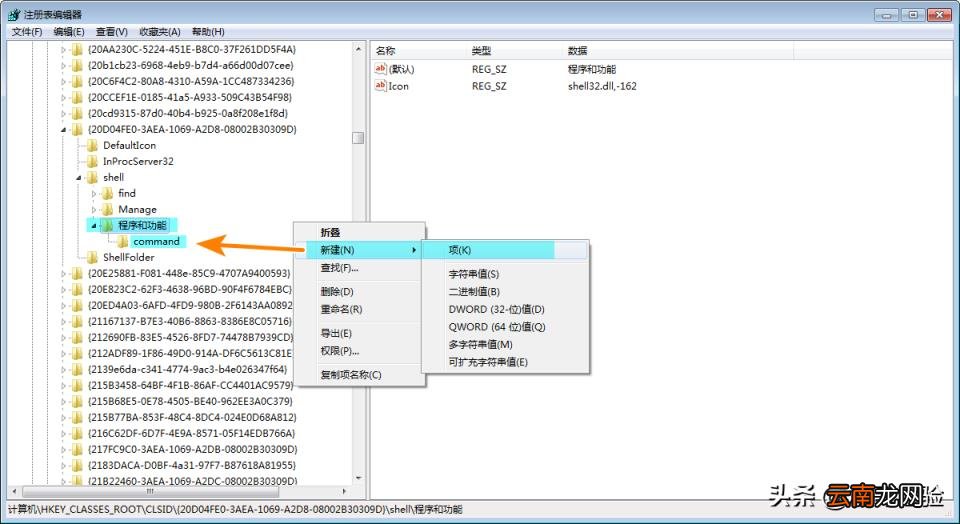Click the string value icon beside Icon entry
Viewport: 960px width, 524px height.
(380, 86)
